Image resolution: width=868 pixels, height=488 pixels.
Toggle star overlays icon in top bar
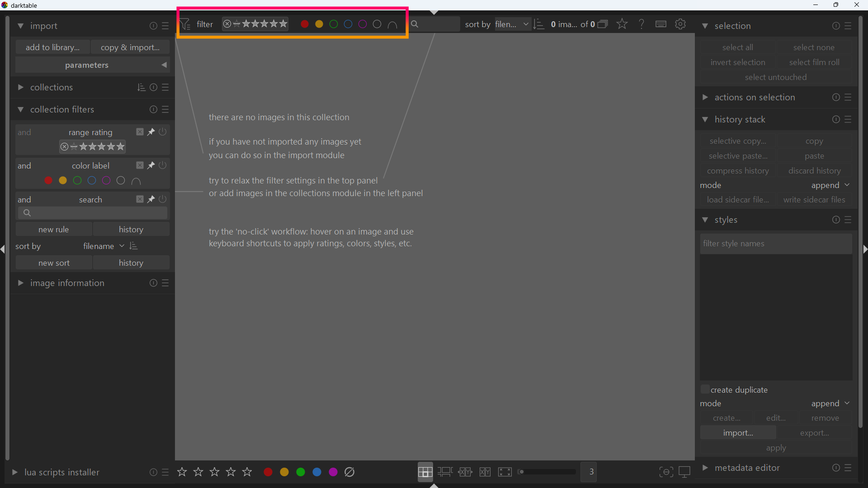click(x=622, y=24)
